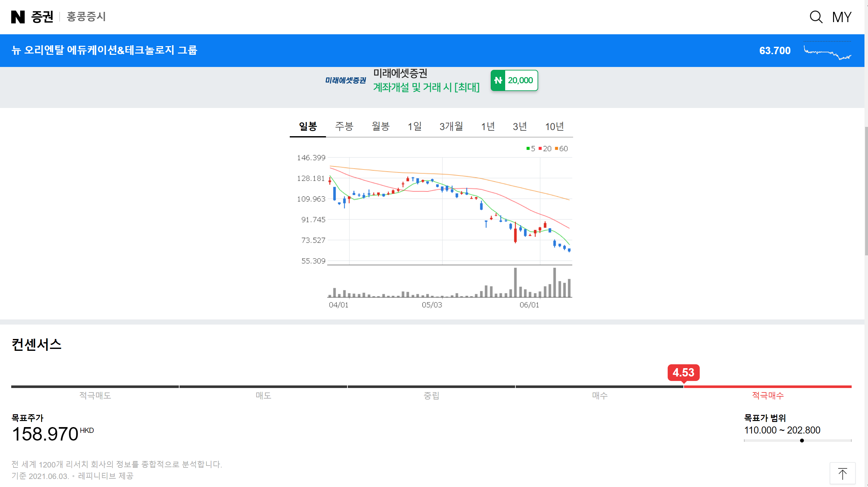
Task: Select the 일봉 chart tab
Action: (x=308, y=127)
